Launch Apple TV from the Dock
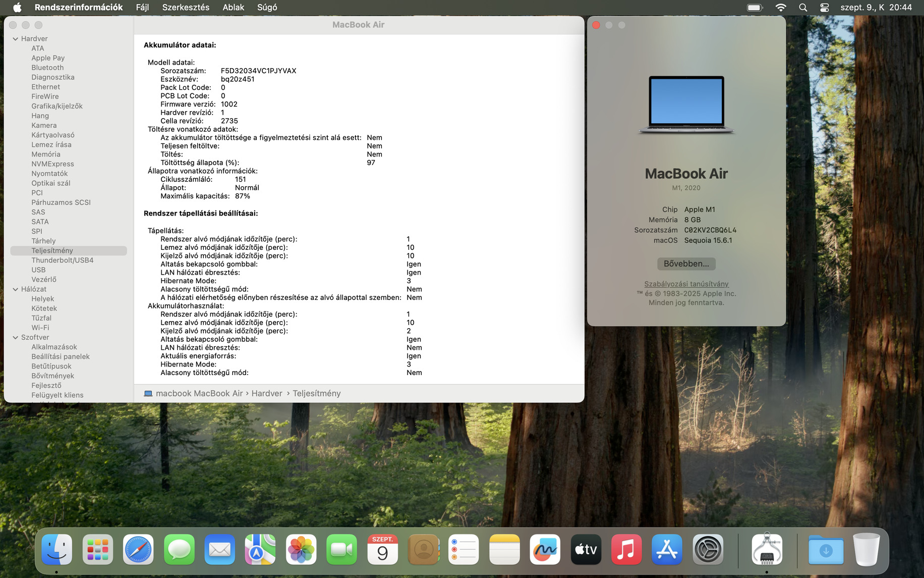Screen dimensions: 924x578 pos(586,549)
